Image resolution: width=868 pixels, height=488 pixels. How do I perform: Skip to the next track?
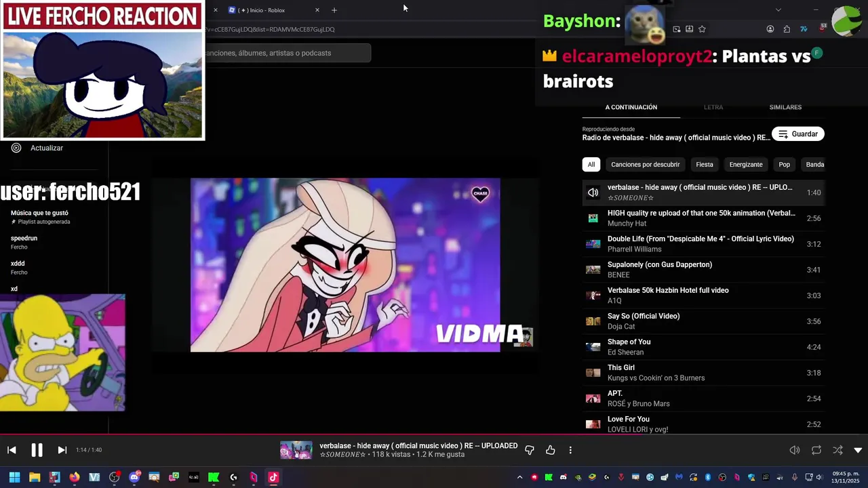coord(62,450)
